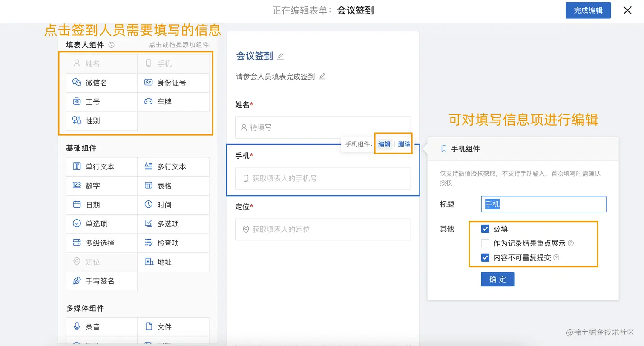644x346 pixels.
Task: Add the 单选项 component
Action: tap(102, 224)
